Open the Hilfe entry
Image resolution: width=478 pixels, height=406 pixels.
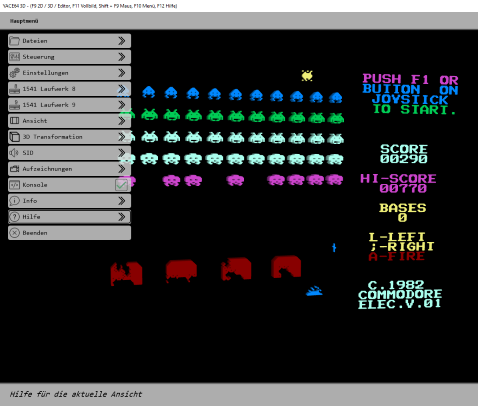pos(69,217)
